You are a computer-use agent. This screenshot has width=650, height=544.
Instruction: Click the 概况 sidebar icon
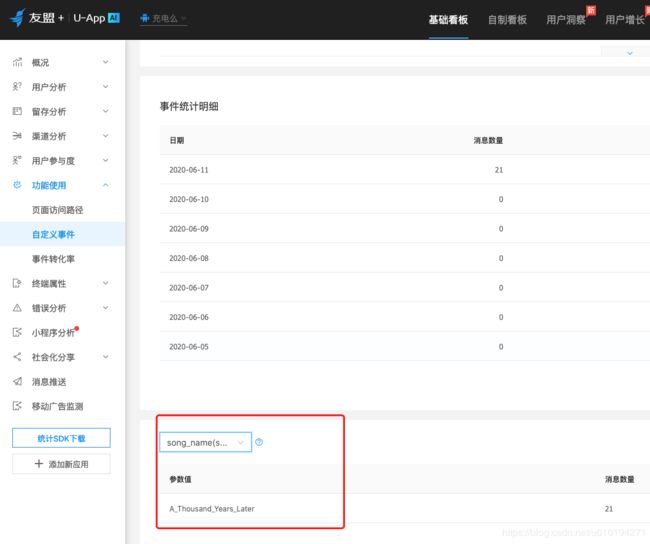17,62
